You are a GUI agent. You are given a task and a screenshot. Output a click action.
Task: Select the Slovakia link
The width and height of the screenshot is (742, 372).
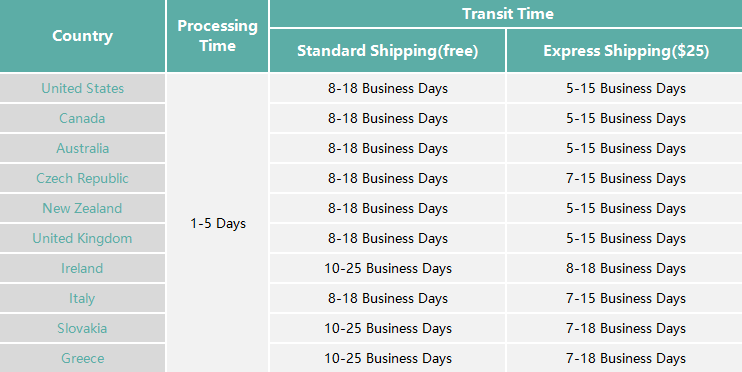pos(82,328)
